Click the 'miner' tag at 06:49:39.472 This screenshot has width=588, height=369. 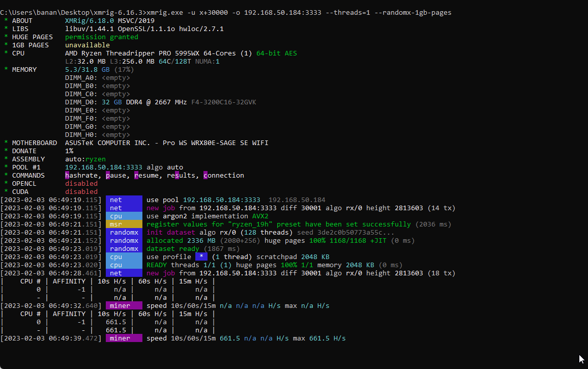pos(124,338)
